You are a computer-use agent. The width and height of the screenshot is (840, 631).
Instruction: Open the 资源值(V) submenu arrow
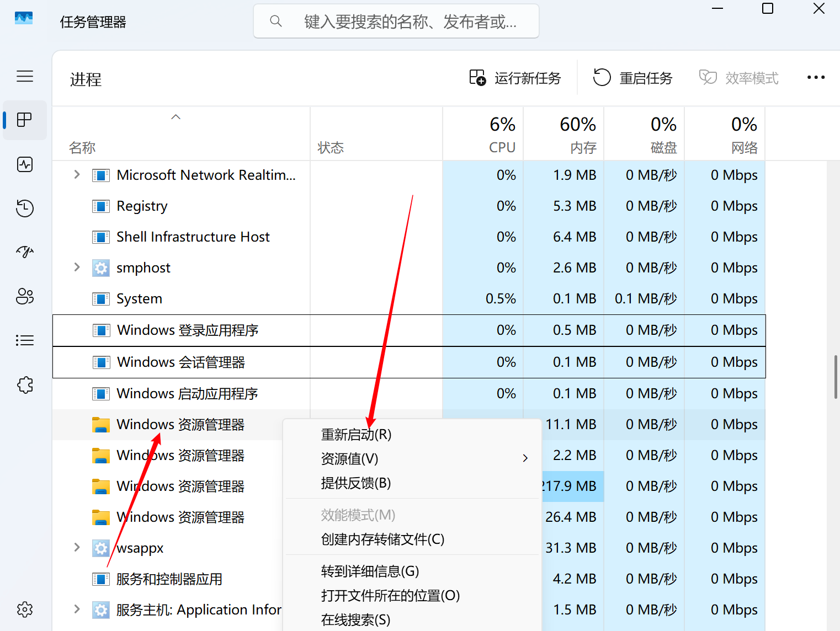click(525, 458)
